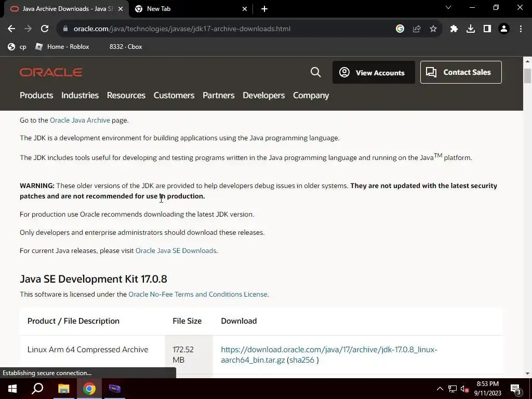This screenshot has height=399, width=532.
Task: Share this page via the share icon
Action: (x=417, y=29)
